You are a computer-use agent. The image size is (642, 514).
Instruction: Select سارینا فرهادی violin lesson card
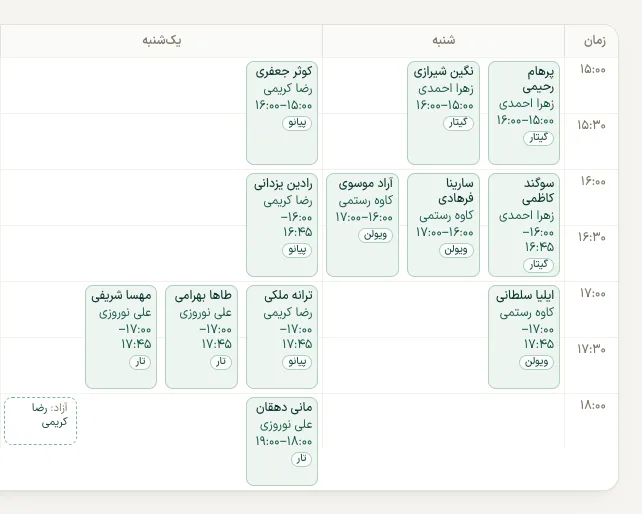(x=443, y=225)
